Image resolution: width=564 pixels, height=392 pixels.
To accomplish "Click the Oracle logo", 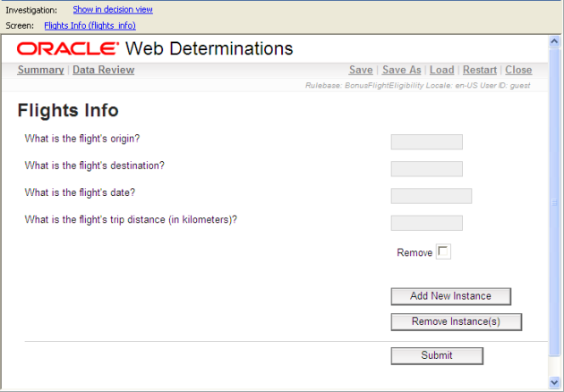I will pos(68,48).
